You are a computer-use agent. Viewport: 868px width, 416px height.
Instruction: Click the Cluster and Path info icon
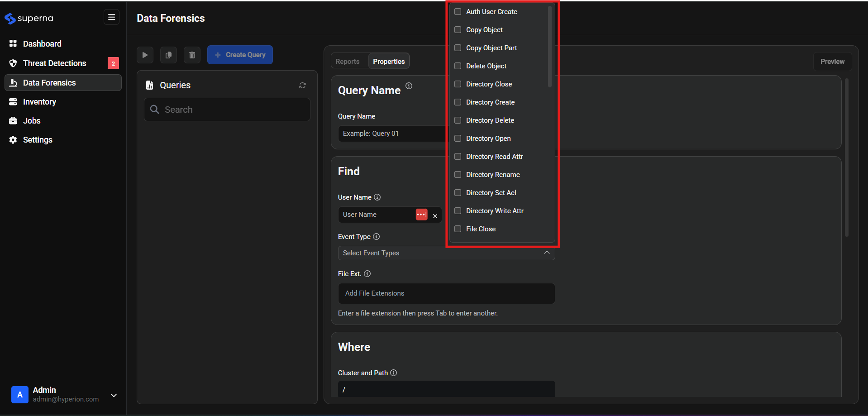393,373
